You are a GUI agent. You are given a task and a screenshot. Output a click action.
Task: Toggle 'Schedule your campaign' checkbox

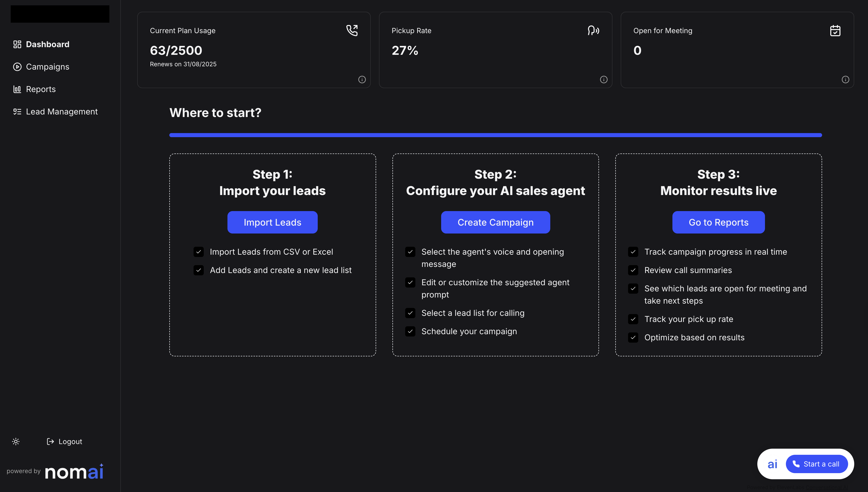pos(410,331)
